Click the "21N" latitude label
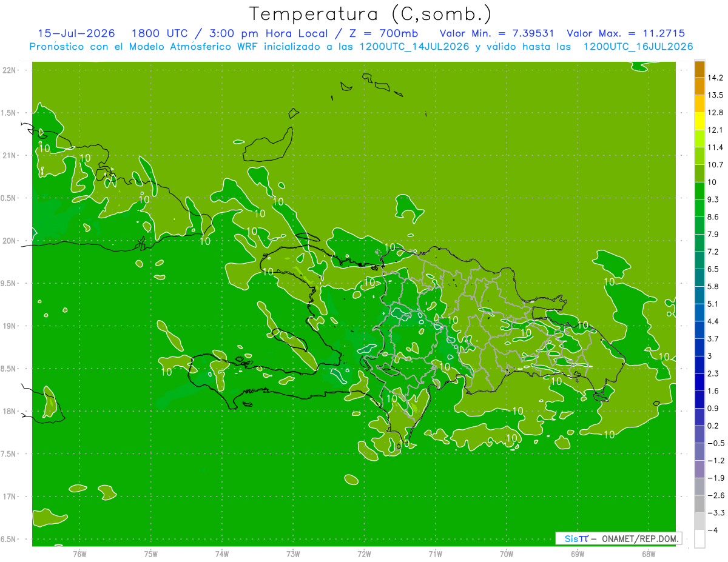728x562 pixels. click(x=10, y=156)
